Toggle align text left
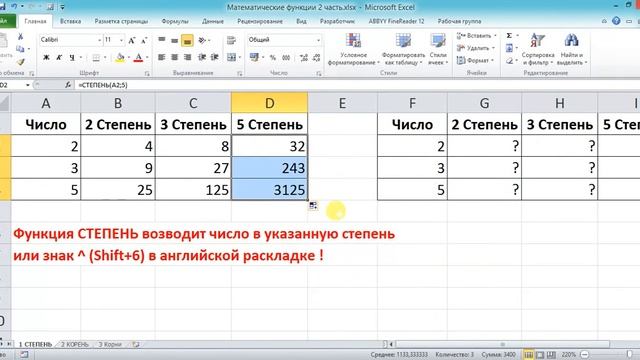640x360 pixels. (162, 57)
